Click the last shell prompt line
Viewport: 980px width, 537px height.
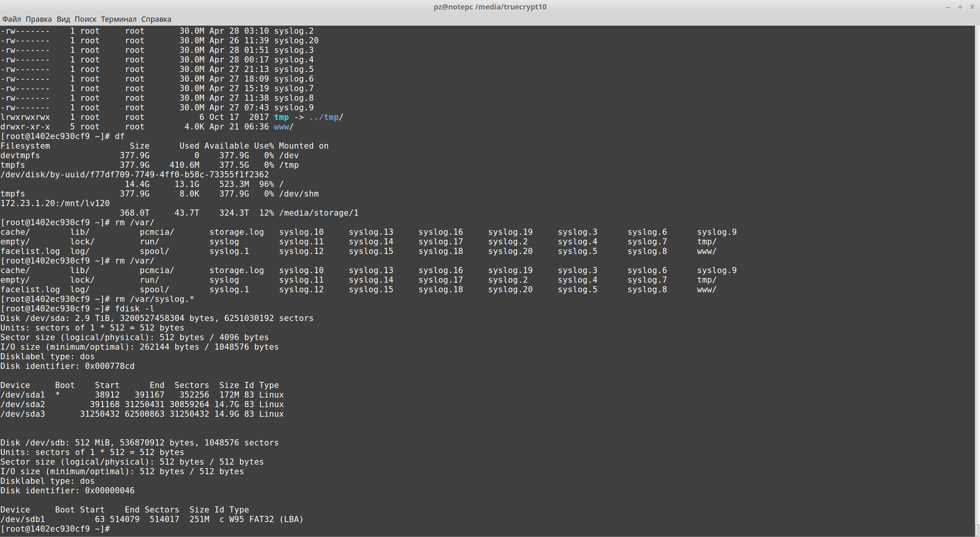pyautogui.click(x=56, y=529)
